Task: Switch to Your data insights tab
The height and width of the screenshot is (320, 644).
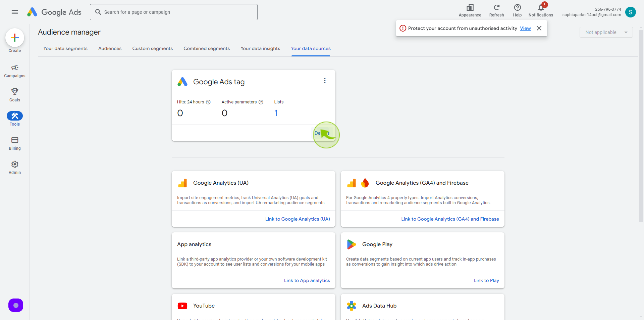Action: click(260, 48)
